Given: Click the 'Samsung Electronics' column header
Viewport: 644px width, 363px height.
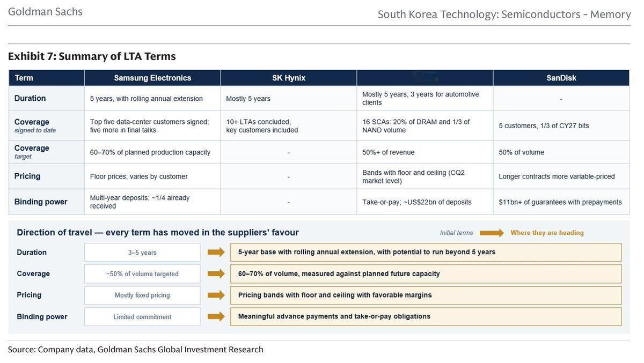Looking at the screenshot, I should 152,78.
